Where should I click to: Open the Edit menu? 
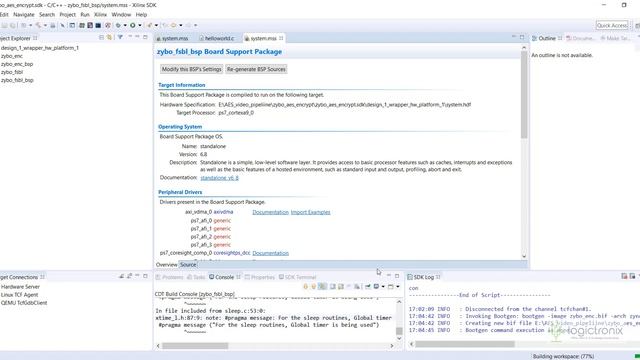pos(4,14)
